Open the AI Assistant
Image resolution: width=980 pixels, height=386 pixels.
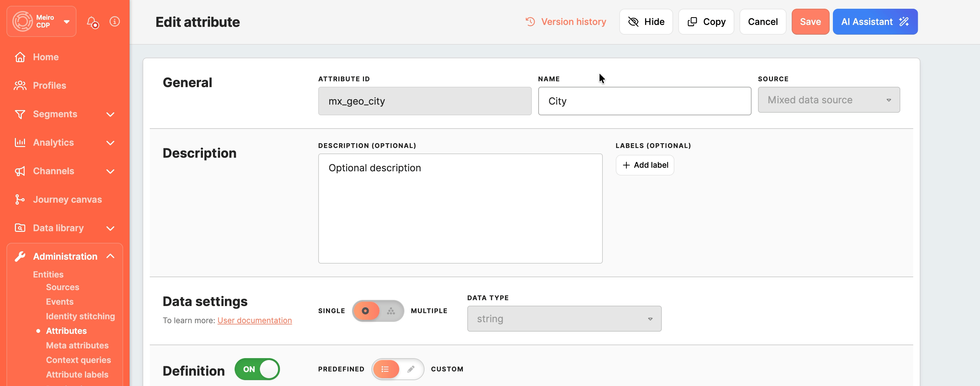pos(875,22)
